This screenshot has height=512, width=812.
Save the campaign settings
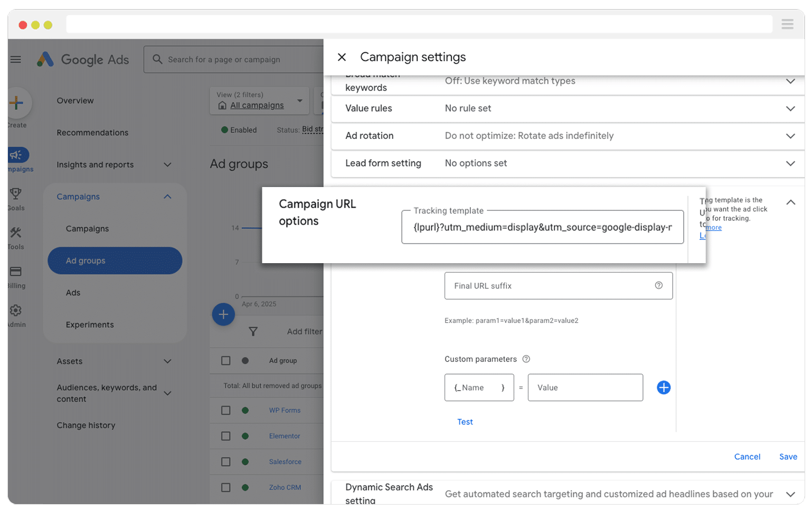[788, 457]
